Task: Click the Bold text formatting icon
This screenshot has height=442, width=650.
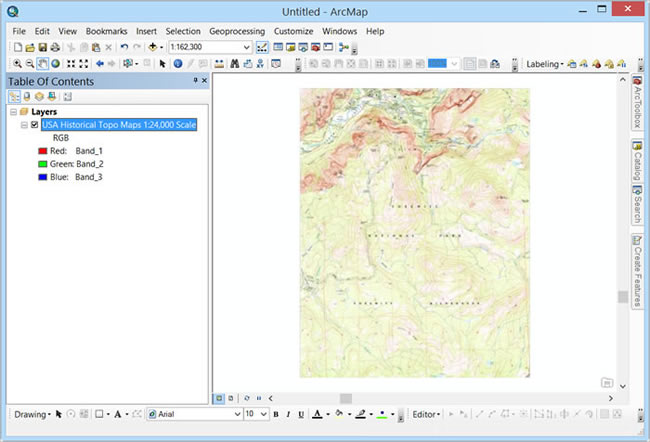Action: [x=274, y=413]
